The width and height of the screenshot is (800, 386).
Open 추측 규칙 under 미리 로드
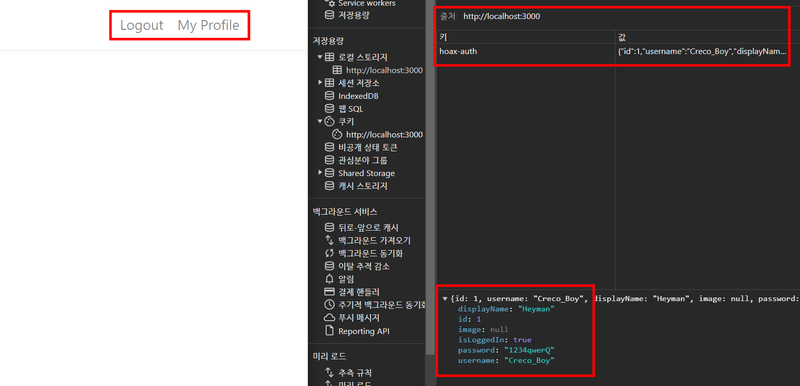click(x=355, y=372)
